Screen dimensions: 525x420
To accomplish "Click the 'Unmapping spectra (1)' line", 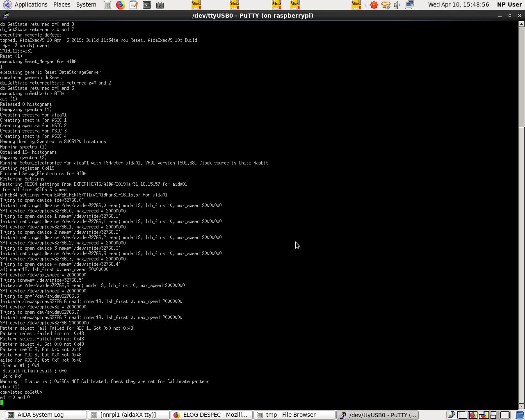I will tap(26, 110).
